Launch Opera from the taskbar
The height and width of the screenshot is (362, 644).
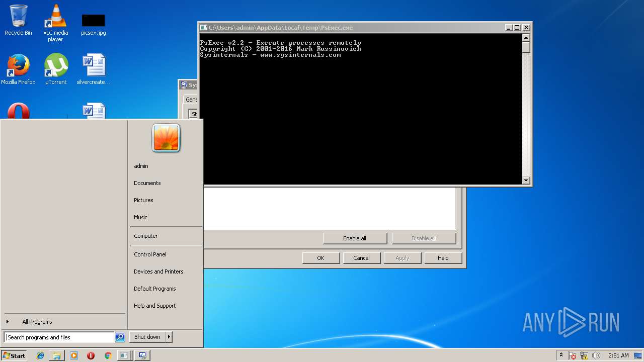(91, 355)
